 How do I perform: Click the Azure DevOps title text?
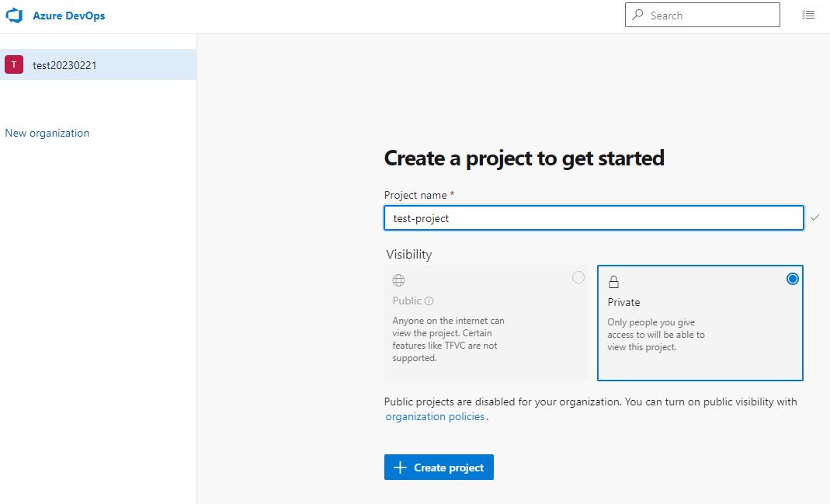pos(69,16)
